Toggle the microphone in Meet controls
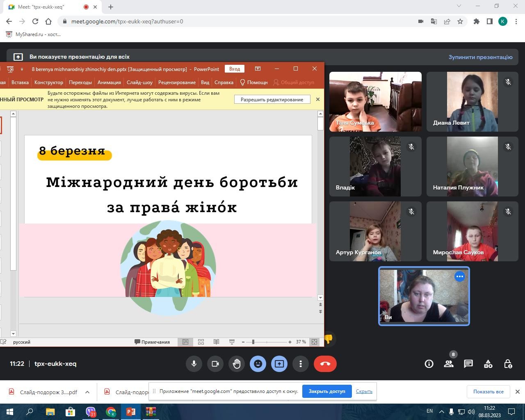525x420 pixels. pyautogui.click(x=194, y=364)
